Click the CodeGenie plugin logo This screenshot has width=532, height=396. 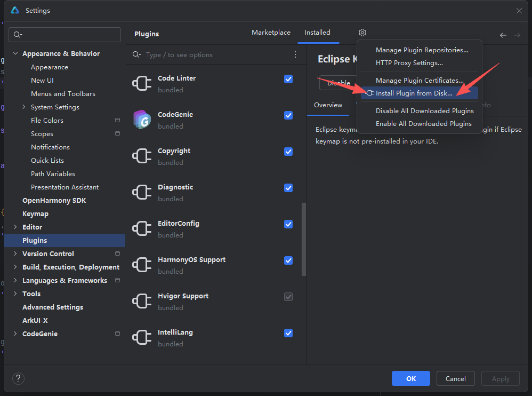(x=142, y=120)
